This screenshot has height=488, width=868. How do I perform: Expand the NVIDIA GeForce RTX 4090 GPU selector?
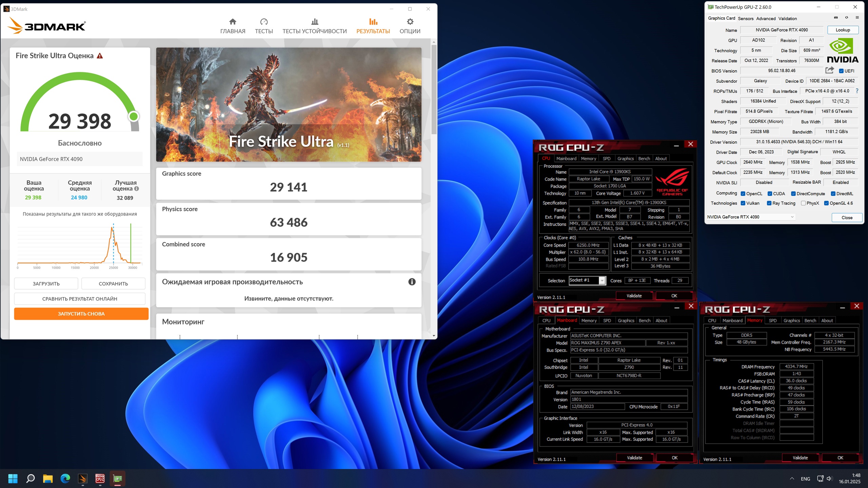pyautogui.click(x=751, y=217)
